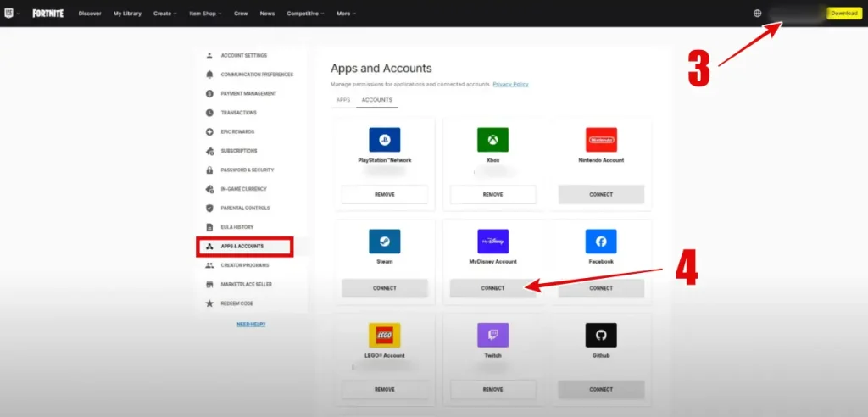Image resolution: width=868 pixels, height=417 pixels.
Task: Click the GitHub logo tile
Action: [601, 335]
